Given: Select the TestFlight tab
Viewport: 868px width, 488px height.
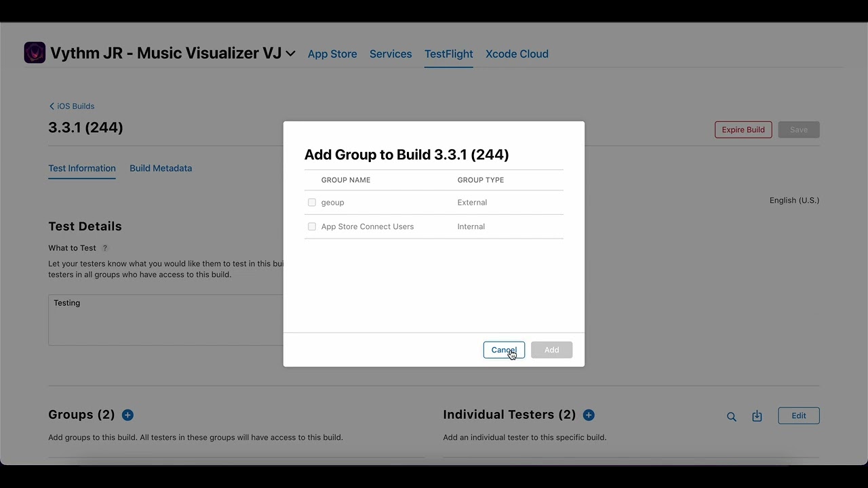Looking at the screenshot, I should (449, 54).
